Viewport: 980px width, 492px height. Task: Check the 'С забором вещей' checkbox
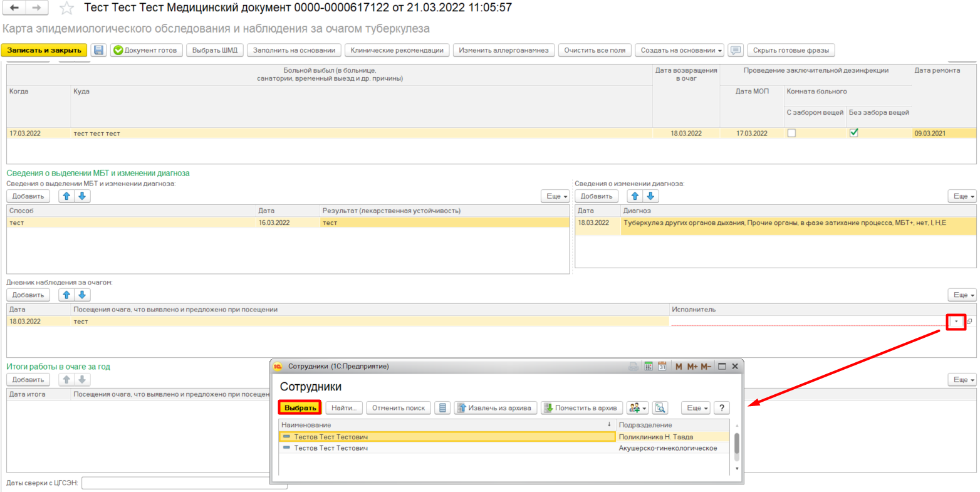click(791, 133)
